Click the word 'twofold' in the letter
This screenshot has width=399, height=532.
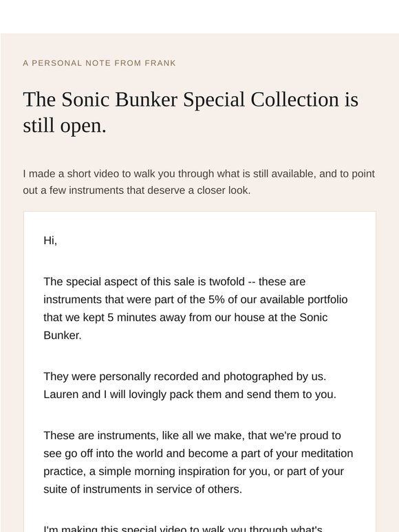pos(226,282)
